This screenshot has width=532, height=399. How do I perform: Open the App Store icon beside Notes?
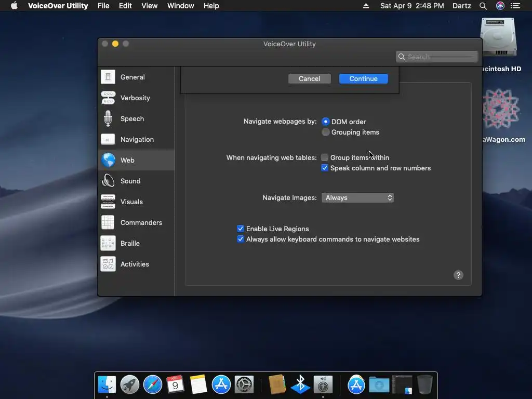click(x=221, y=385)
